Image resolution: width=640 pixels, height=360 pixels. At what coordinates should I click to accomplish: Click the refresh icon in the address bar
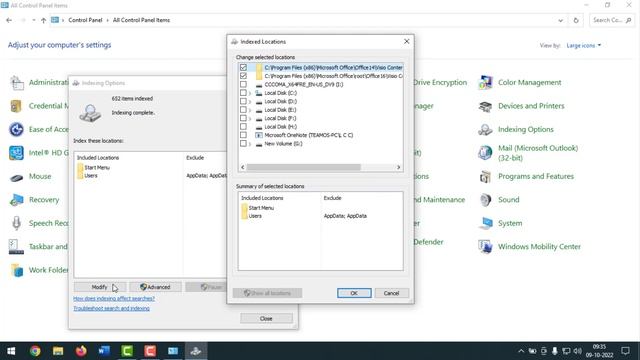click(x=576, y=20)
